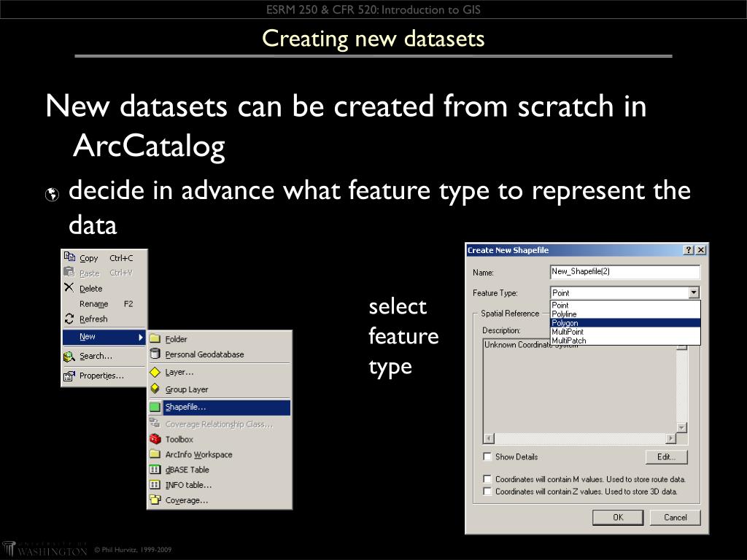Click the Properties icon
Viewport: 747px width, 560px height.
(69, 376)
